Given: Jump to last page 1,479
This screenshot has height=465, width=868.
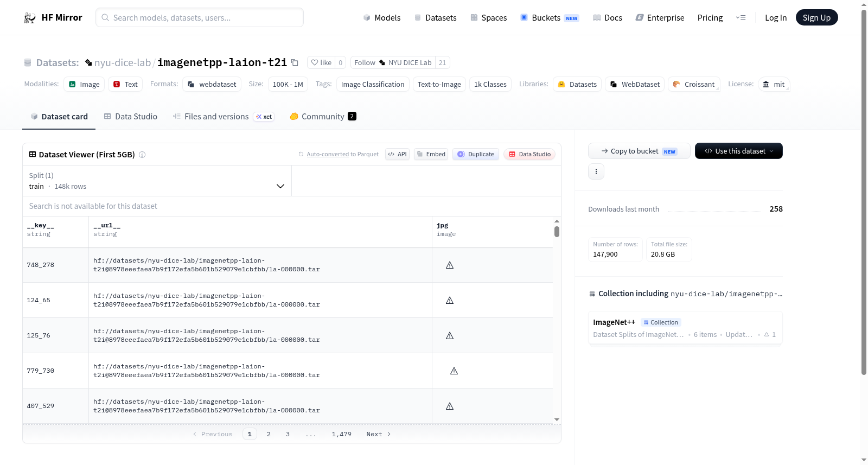Looking at the screenshot, I should coord(342,434).
